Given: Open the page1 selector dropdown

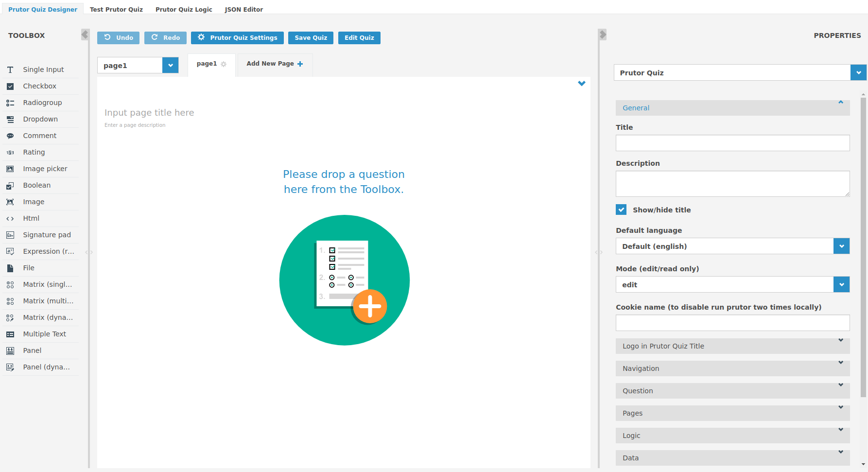Looking at the screenshot, I should coord(170,65).
